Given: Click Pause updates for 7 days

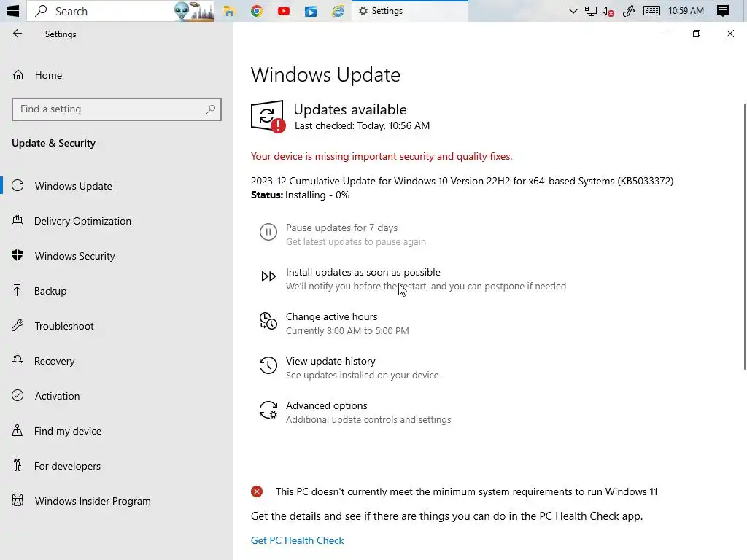Looking at the screenshot, I should pos(341,227).
